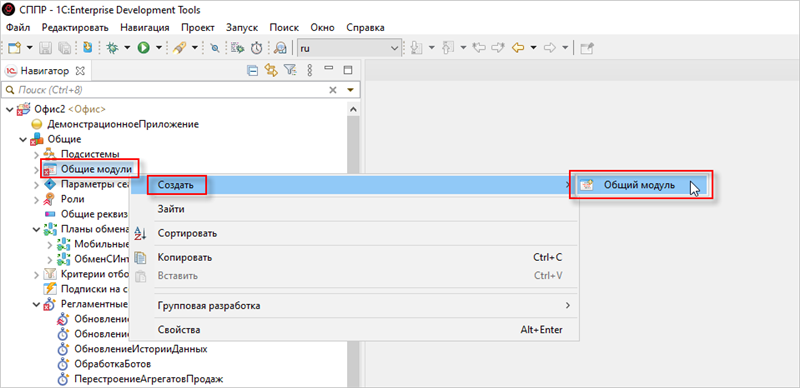
Task: Select ОбработкаБотов in the tree
Action: pos(112,365)
